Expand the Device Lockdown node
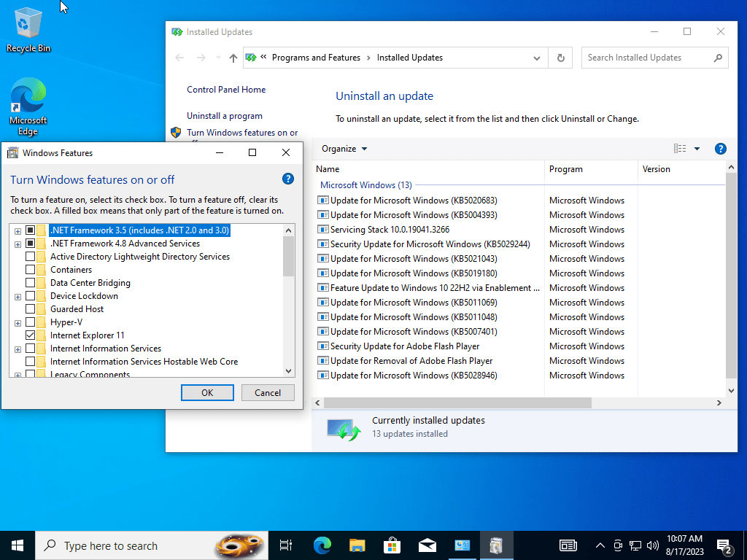 tap(18, 297)
